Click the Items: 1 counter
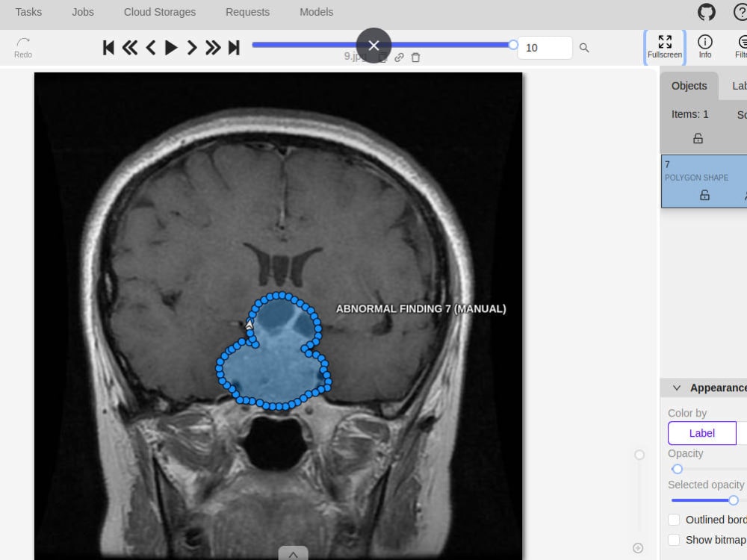The image size is (747, 560). pyautogui.click(x=689, y=114)
